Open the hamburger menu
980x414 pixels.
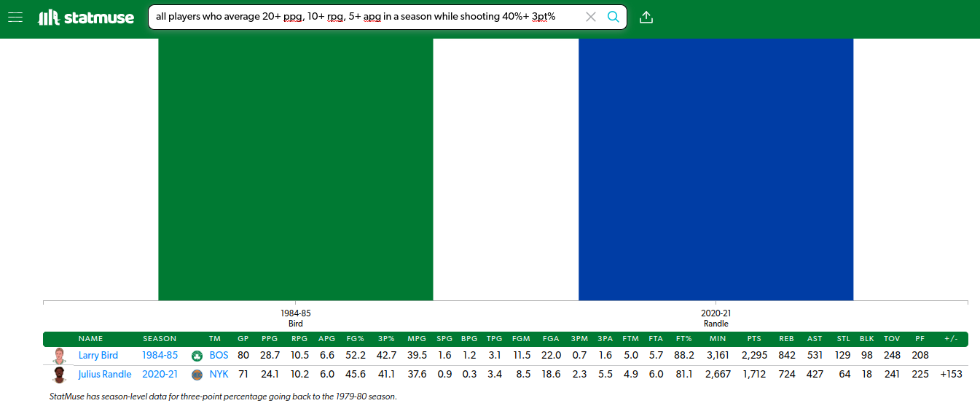tap(15, 17)
